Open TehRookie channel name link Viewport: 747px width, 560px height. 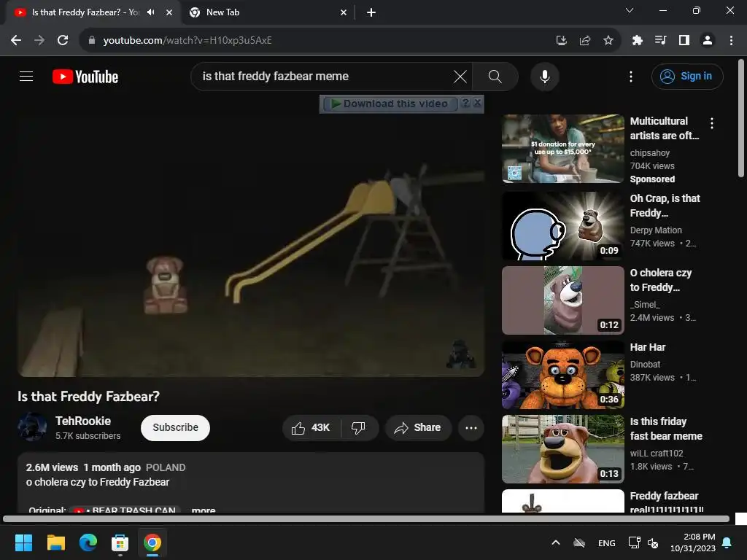click(83, 421)
